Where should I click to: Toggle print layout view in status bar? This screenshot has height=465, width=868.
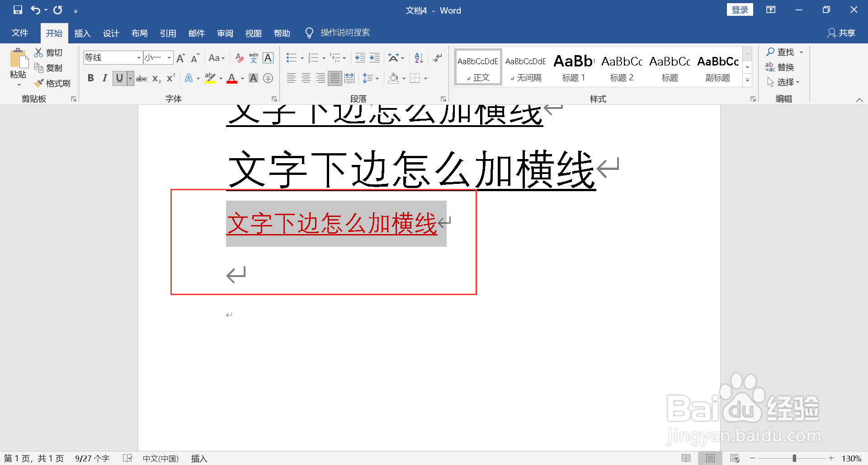tap(710, 458)
